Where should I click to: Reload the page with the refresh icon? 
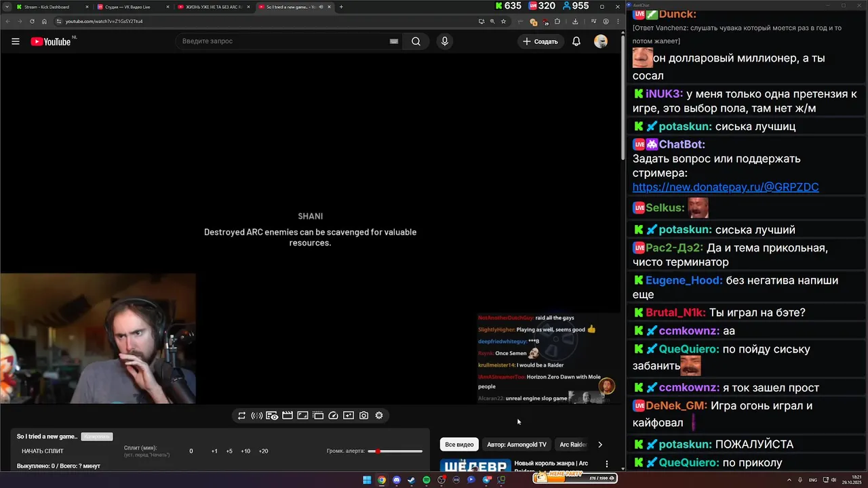click(x=33, y=21)
